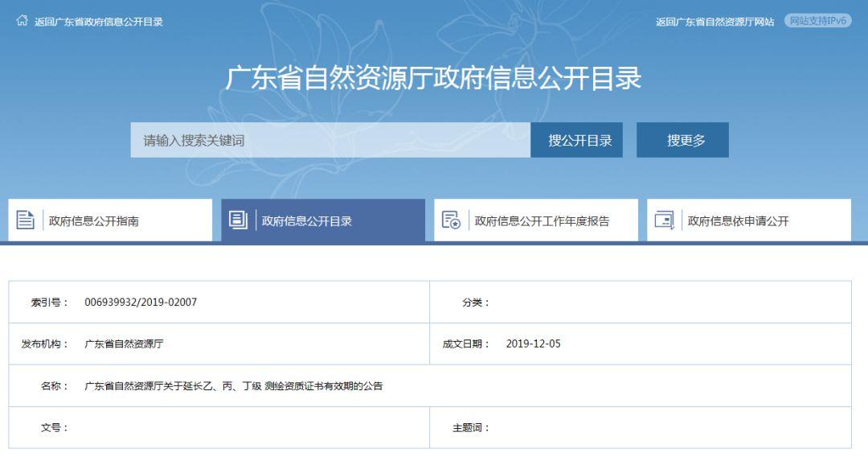Click the document icon beside 政府信息公开指南

click(x=26, y=220)
